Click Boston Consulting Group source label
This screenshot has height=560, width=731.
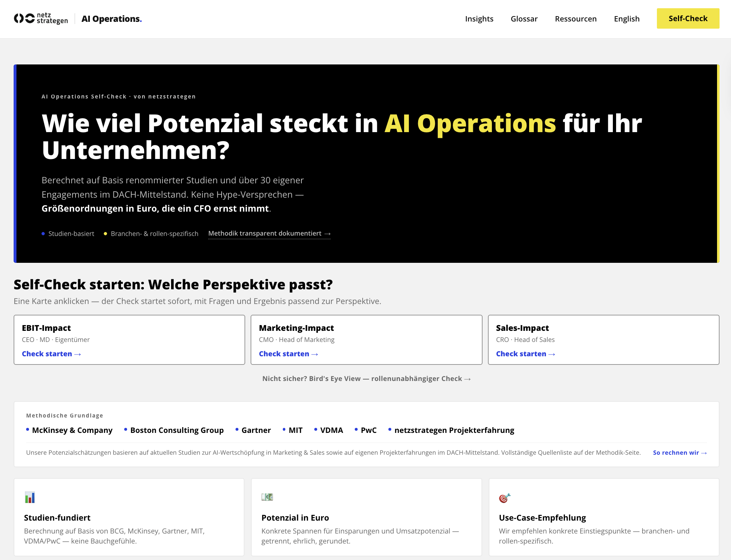(177, 430)
